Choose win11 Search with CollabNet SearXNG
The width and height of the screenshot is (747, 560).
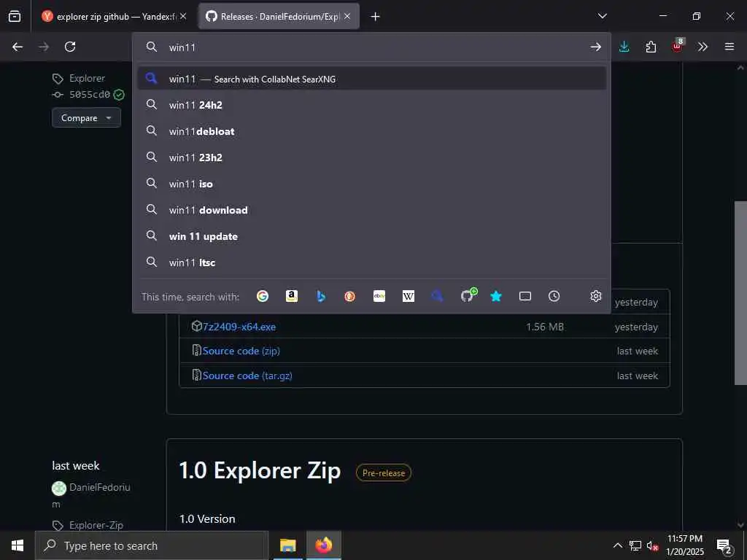click(x=371, y=79)
